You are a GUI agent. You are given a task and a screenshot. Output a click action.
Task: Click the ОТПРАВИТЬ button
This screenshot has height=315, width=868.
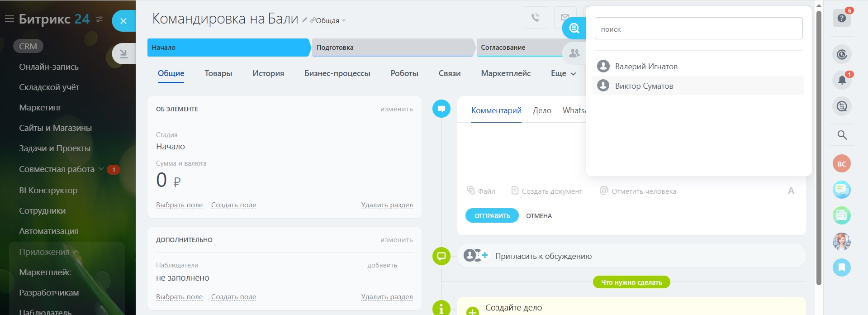pos(492,216)
